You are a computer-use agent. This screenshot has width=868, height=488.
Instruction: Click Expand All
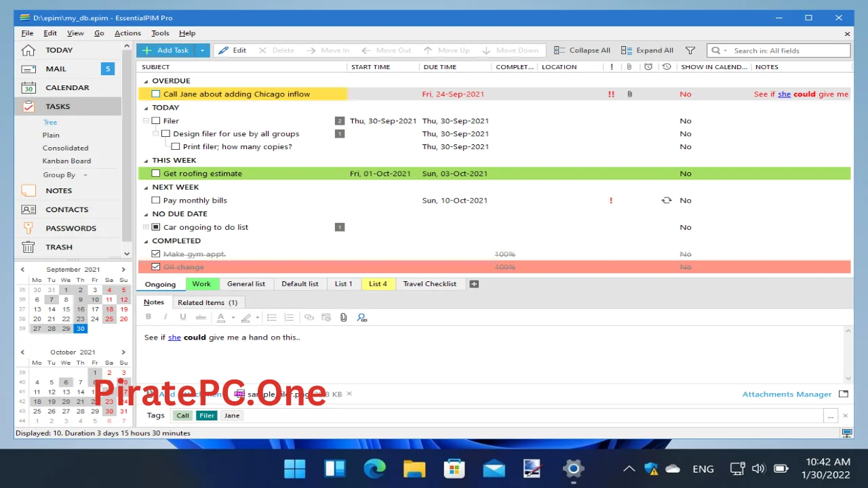(647, 50)
